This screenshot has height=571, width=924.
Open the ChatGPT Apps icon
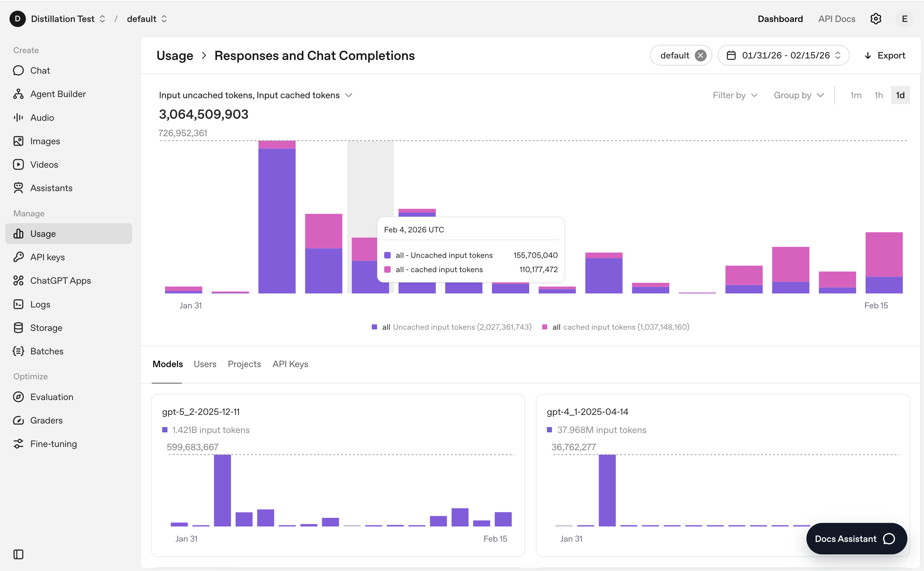click(x=18, y=280)
